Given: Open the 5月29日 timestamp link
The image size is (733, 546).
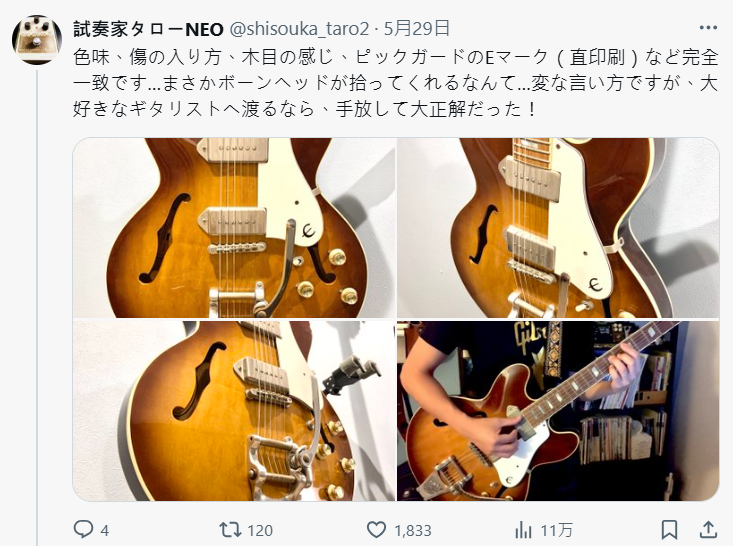Looking at the screenshot, I should (417, 29).
